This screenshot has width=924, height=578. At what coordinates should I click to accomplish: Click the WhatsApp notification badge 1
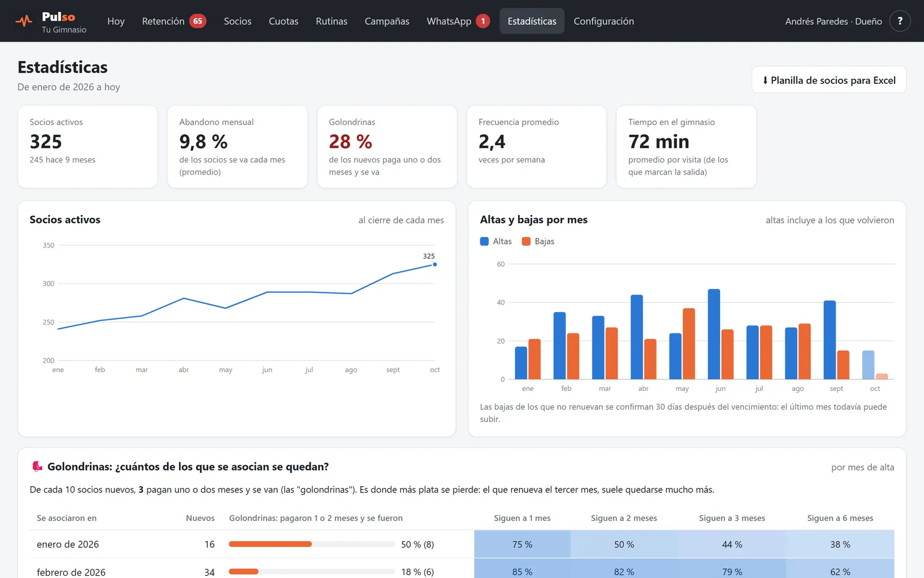point(483,21)
